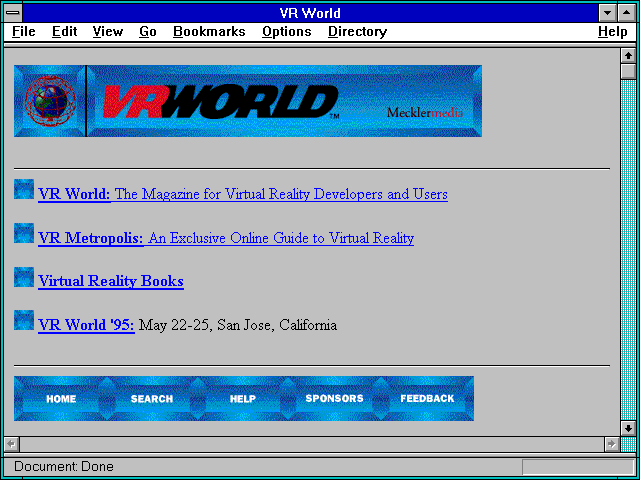Click the horizontal scrollbar left arrow
Viewport: 640px width, 480px height.
12,444
